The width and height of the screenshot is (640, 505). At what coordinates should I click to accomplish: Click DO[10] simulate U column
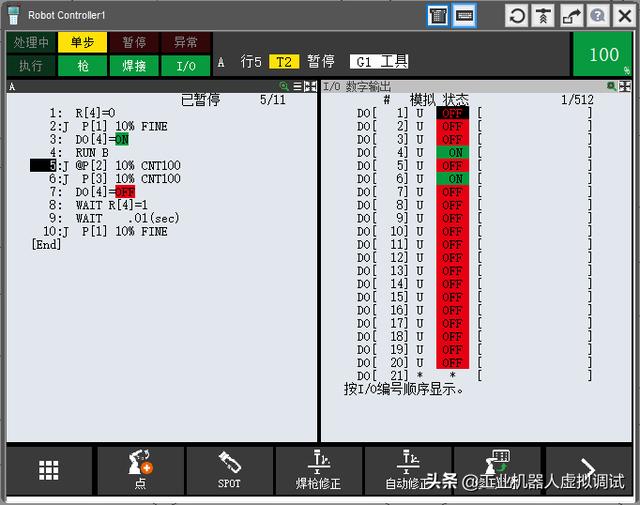click(x=420, y=231)
